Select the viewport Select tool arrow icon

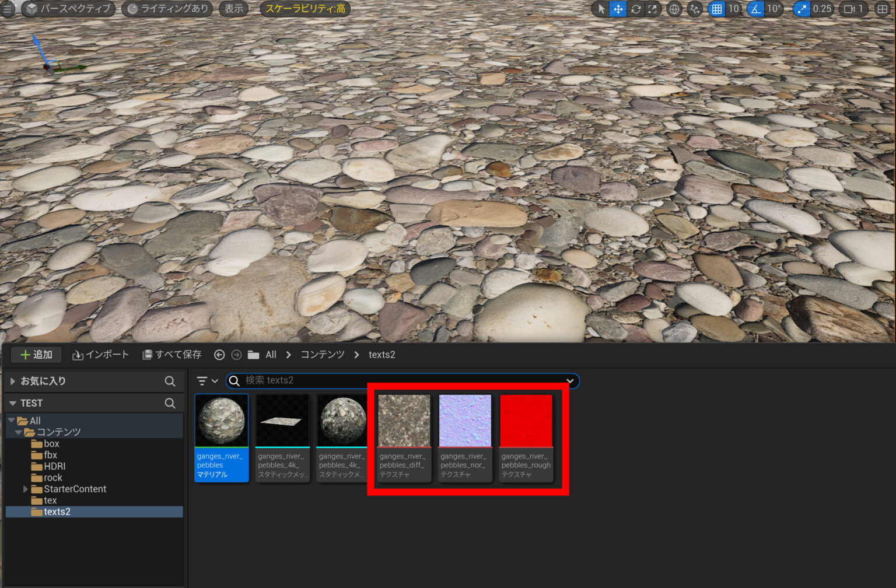coord(601,9)
